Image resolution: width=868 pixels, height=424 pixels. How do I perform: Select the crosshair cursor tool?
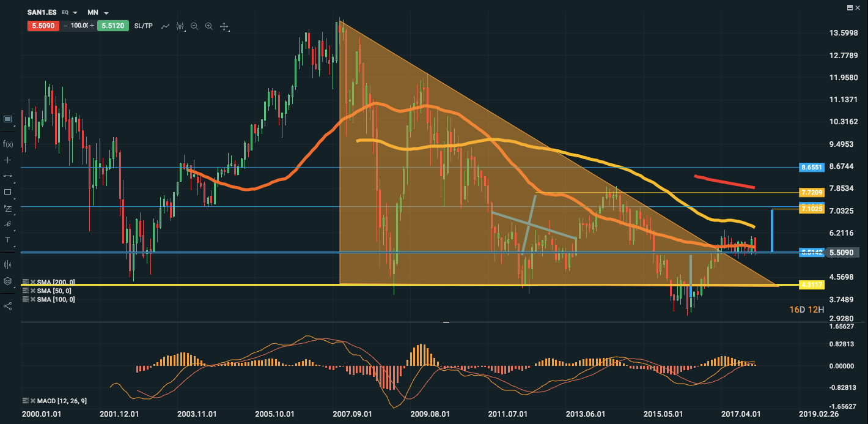pos(8,160)
